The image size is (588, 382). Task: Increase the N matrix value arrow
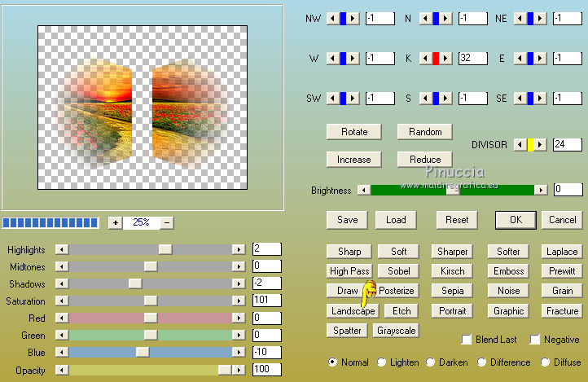tap(445, 19)
